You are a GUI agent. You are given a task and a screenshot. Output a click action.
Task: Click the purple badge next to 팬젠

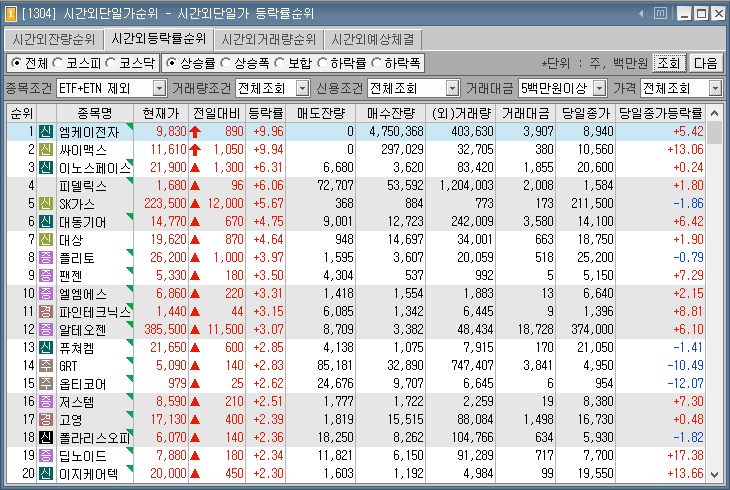click(46, 275)
